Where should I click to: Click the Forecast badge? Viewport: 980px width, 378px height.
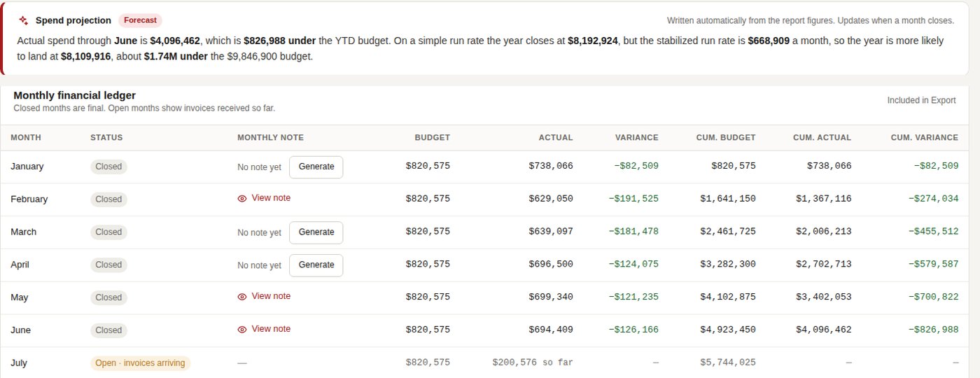point(140,20)
